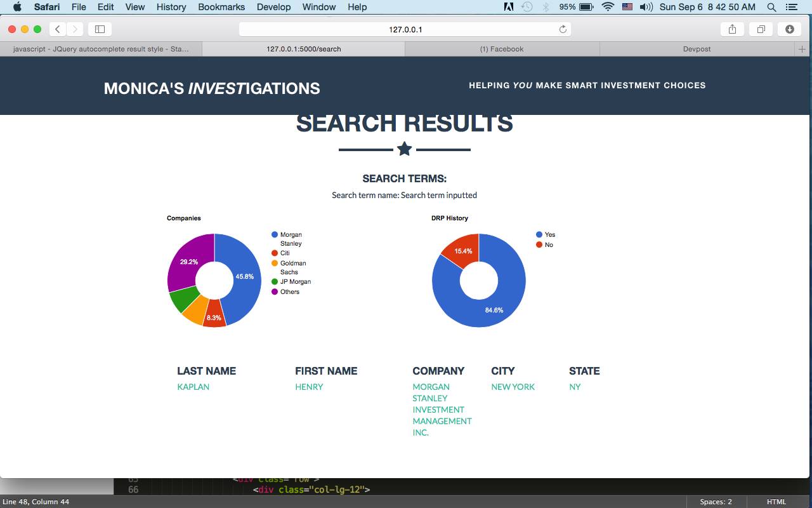Click the 45.8% blue slice in Companies chart
The width and height of the screenshot is (812, 508).
point(245,277)
